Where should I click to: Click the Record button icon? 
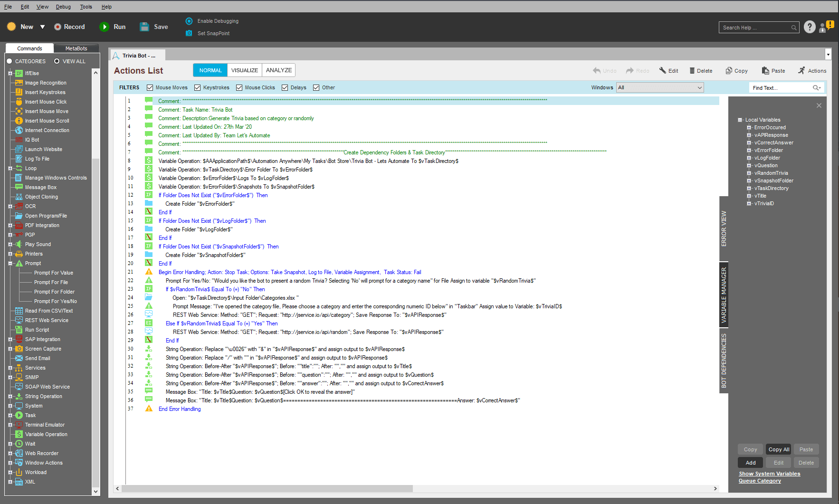pos(57,27)
